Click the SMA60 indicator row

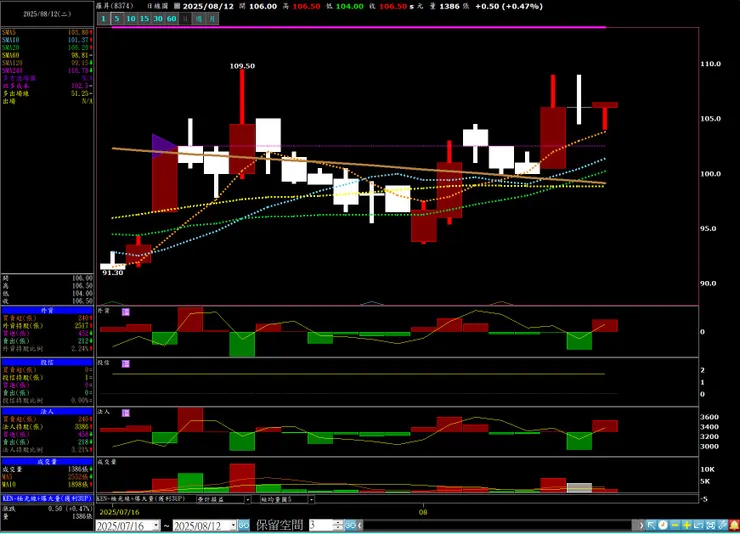(x=47, y=55)
